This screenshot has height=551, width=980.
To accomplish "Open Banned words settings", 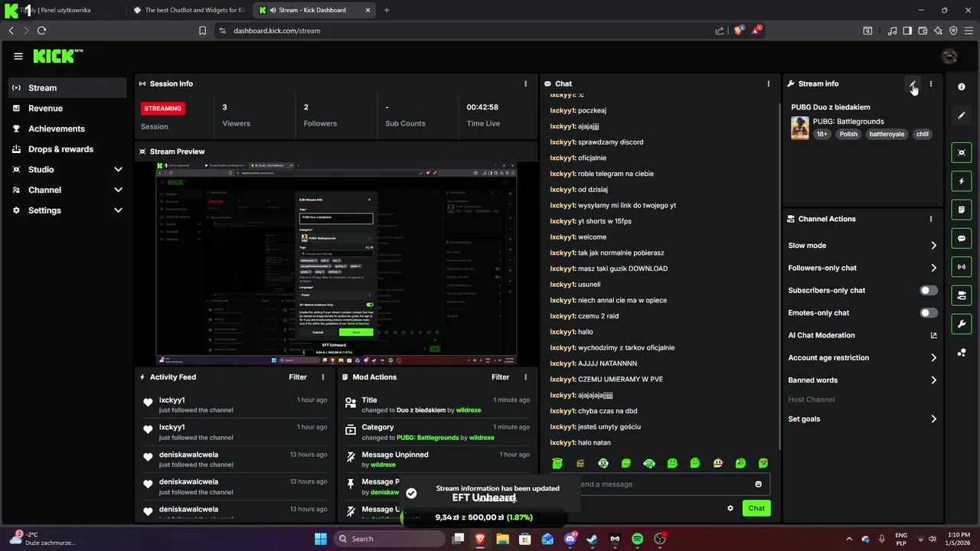I will [x=862, y=380].
